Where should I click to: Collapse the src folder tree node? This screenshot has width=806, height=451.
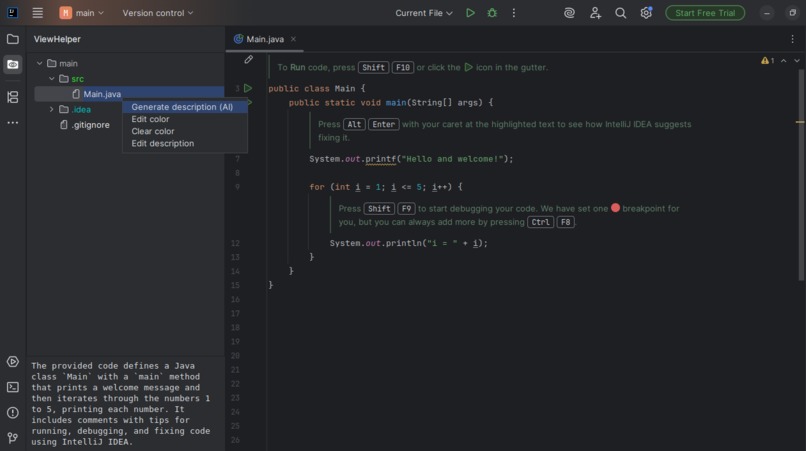(x=52, y=79)
